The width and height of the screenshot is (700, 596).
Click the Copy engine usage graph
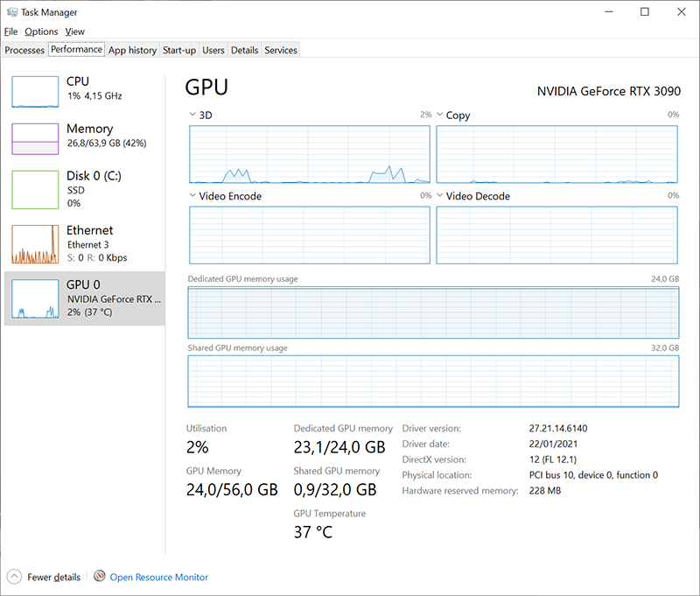[556, 154]
